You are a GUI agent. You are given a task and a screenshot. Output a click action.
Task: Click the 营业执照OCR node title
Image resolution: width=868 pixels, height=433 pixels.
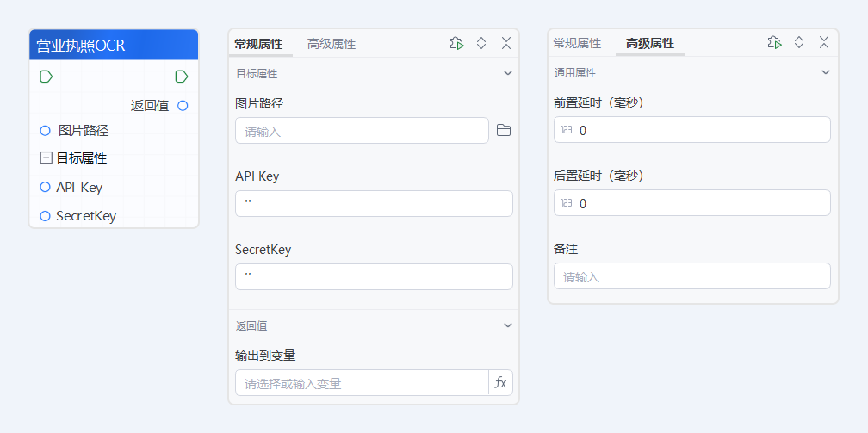81,46
